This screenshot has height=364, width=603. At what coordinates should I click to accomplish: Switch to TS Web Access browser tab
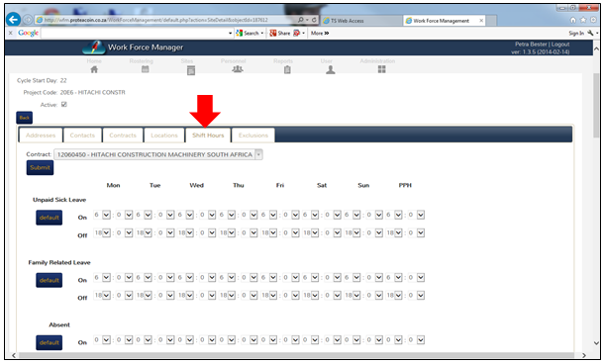[360, 21]
